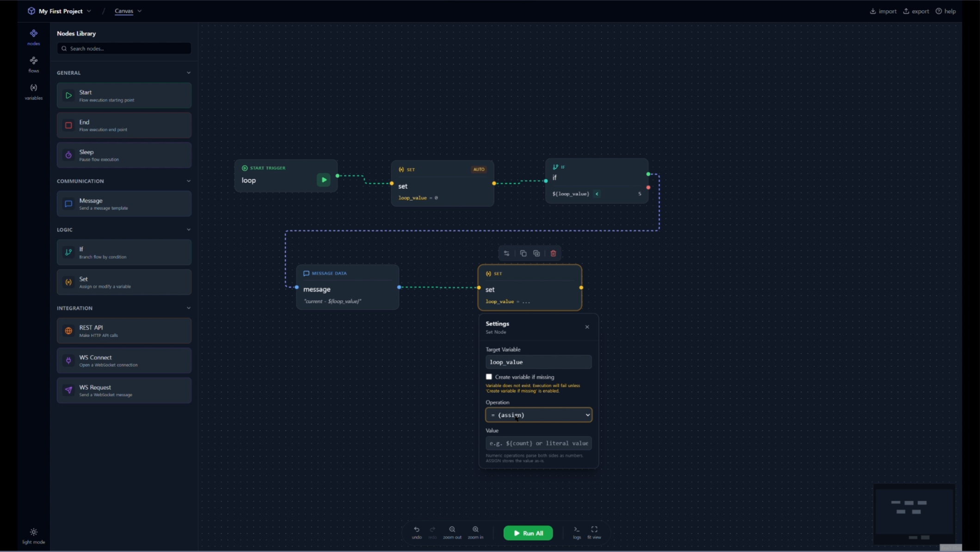Screen dimensions: 980x552
Task: Click the Value input field
Action: pyautogui.click(x=538, y=443)
